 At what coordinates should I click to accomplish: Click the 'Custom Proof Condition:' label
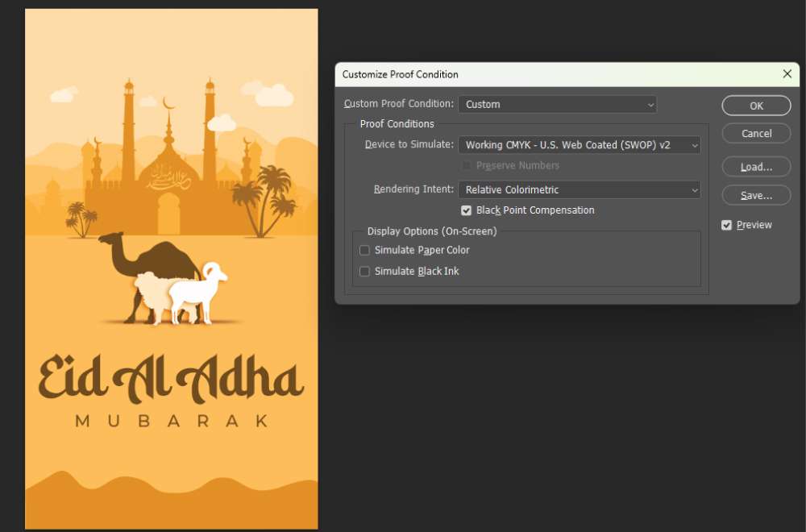click(x=398, y=104)
